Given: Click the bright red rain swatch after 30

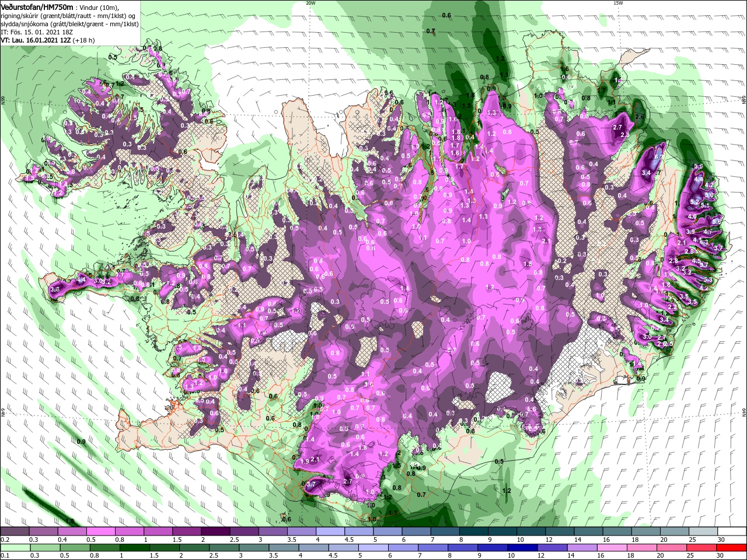Looking at the screenshot, I should (732, 548).
